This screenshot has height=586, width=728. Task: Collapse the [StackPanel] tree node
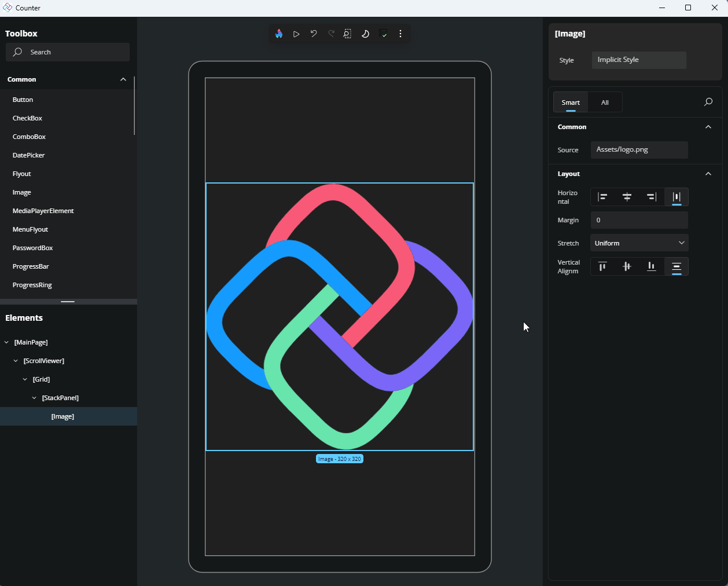(34, 398)
